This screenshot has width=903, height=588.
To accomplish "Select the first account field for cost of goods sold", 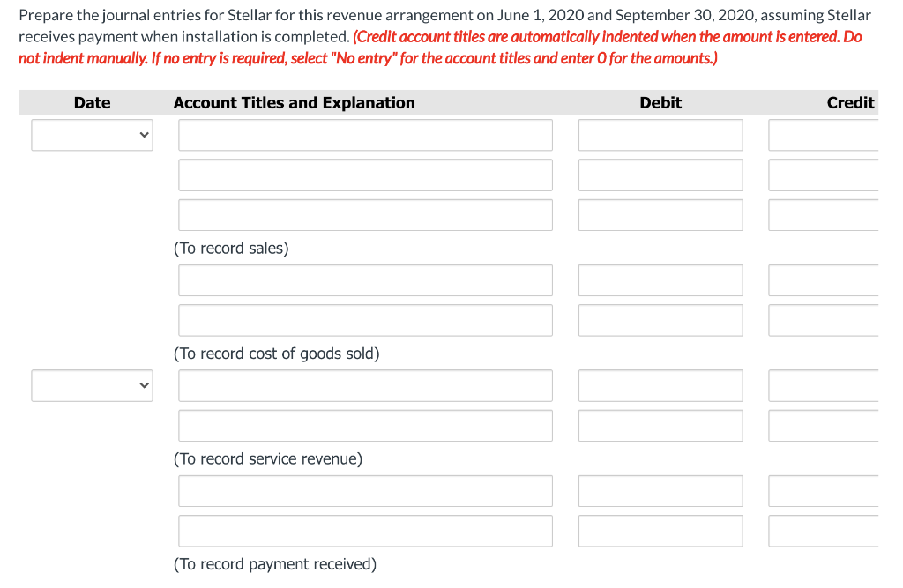I will [365, 280].
